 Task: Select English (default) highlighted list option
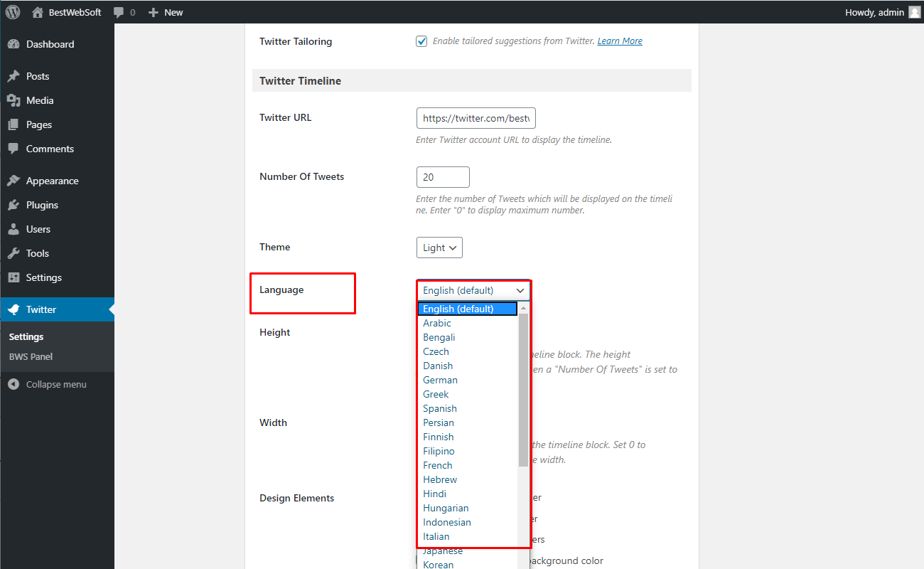tap(468, 309)
